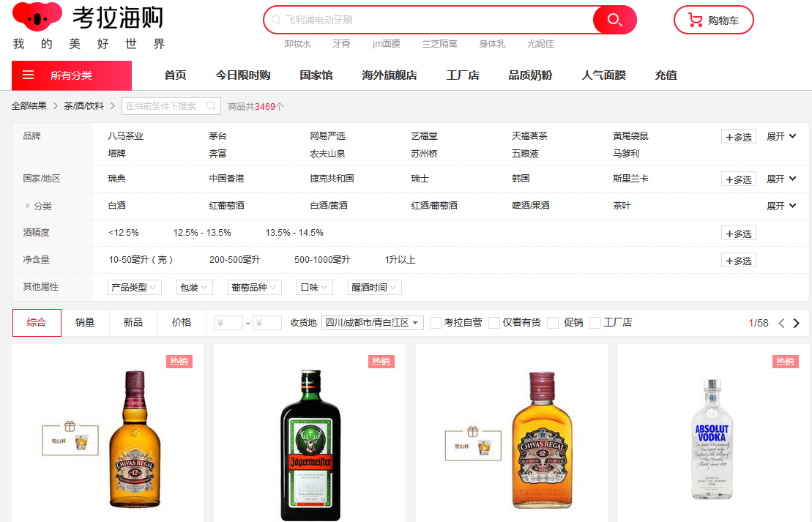Image resolution: width=812 pixels, height=522 pixels.
Task: Click the gift cup badge on first product
Action: [x=70, y=437]
